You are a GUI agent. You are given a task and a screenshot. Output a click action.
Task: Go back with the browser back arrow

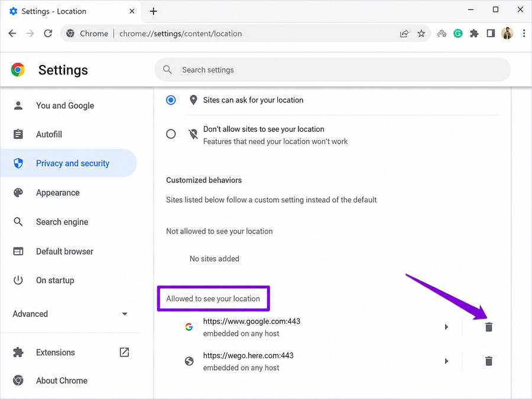[x=12, y=33]
